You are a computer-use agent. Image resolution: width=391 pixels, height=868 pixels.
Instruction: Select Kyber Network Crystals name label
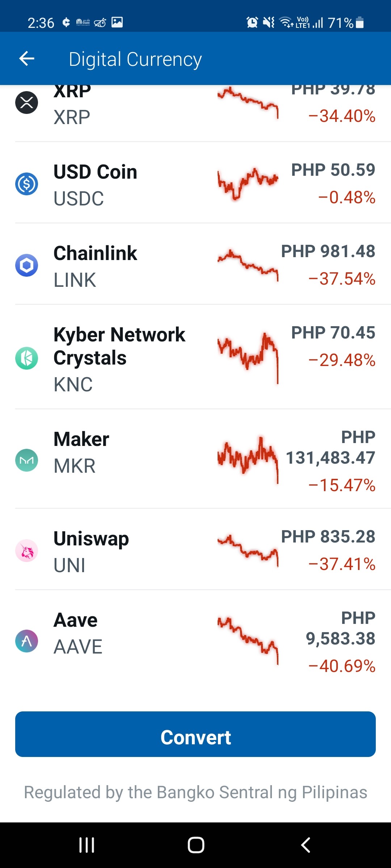click(x=119, y=346)
